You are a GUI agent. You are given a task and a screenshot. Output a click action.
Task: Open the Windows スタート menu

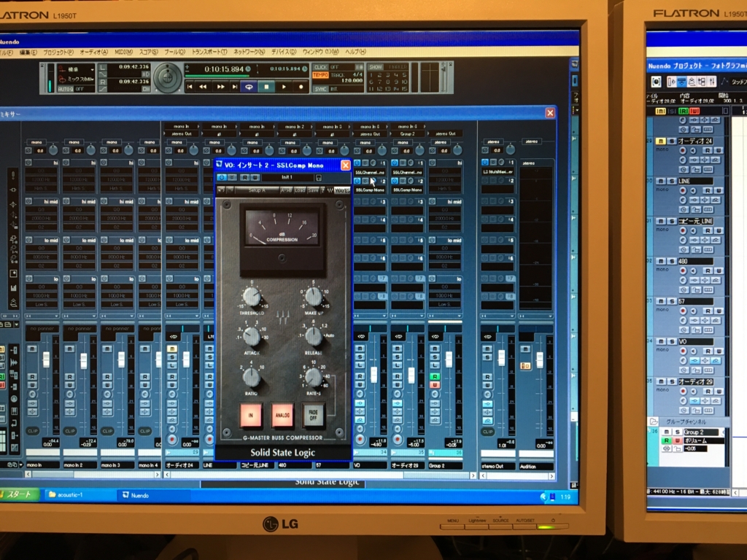point(19,494)
